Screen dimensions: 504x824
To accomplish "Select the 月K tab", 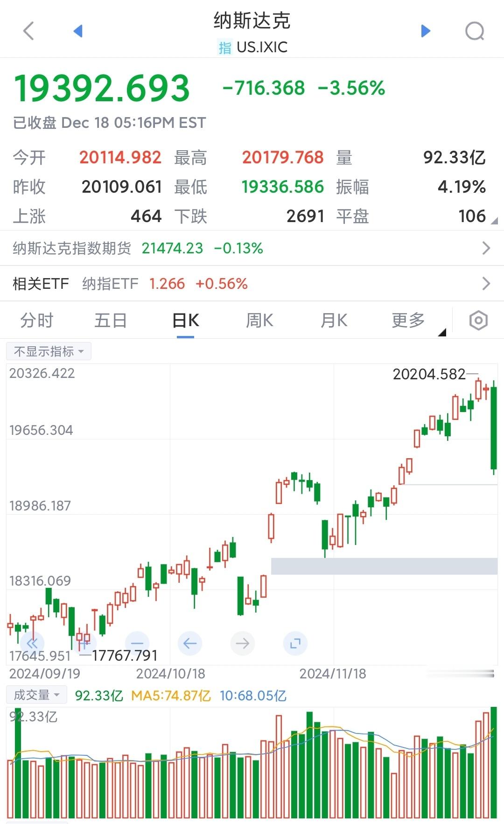I will click(x=334, y=321).
